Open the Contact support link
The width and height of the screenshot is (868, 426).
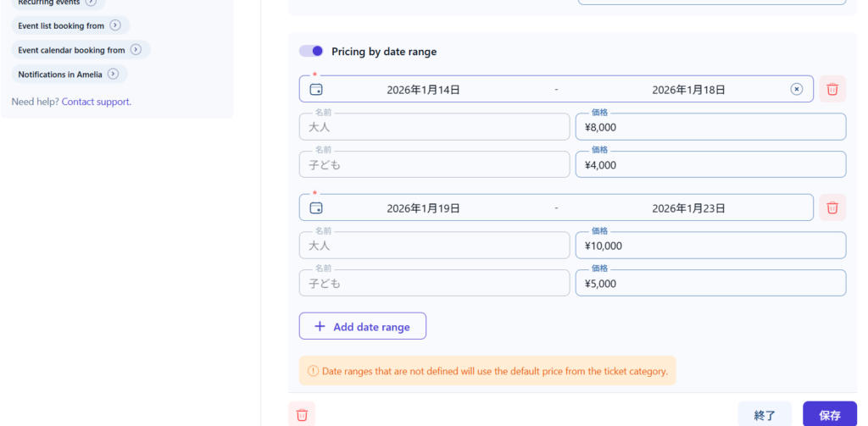[96, 102]
